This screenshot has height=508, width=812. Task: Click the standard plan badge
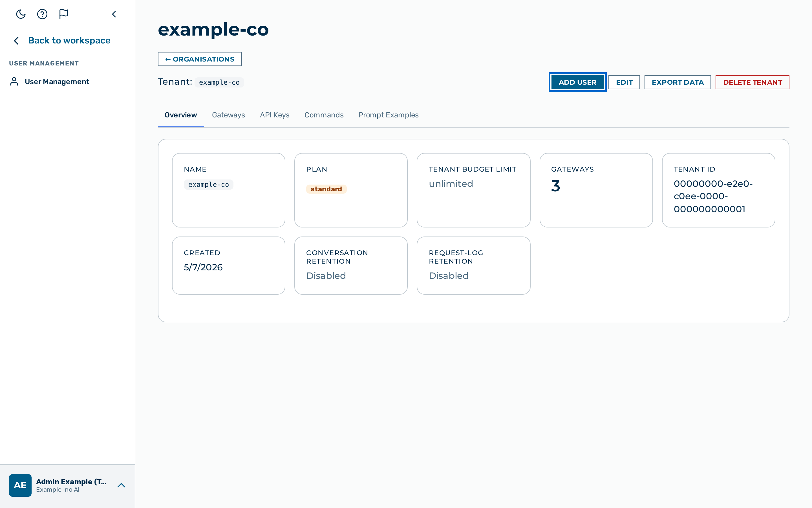coord(326,189)
